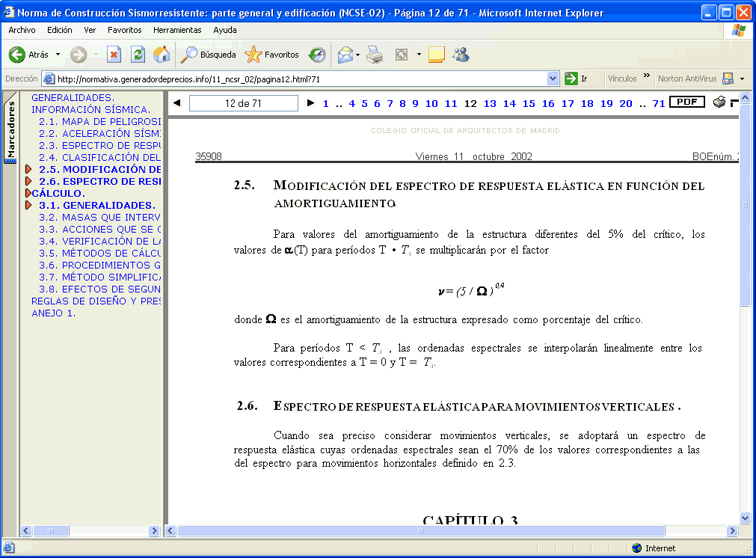Open bookmark REGLAS DE DISEÑO Y PRES

coord(96,301)
